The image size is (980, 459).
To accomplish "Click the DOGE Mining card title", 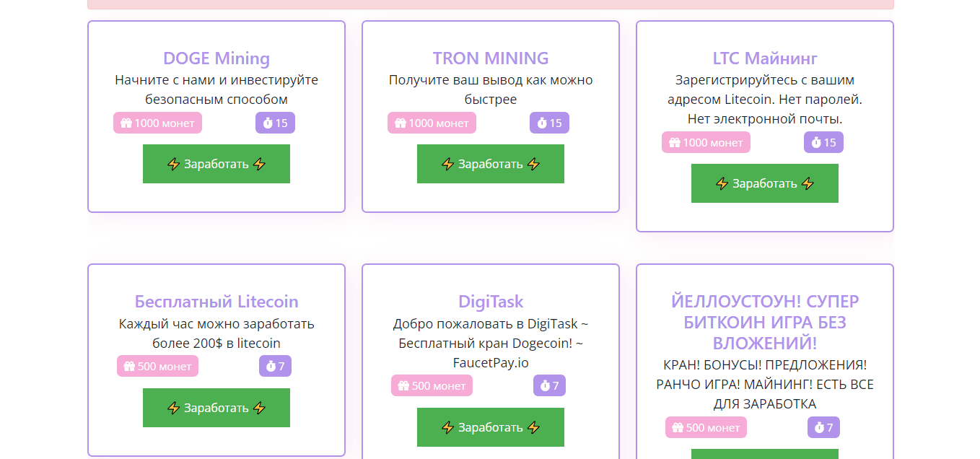I will [x=216, y=58].
